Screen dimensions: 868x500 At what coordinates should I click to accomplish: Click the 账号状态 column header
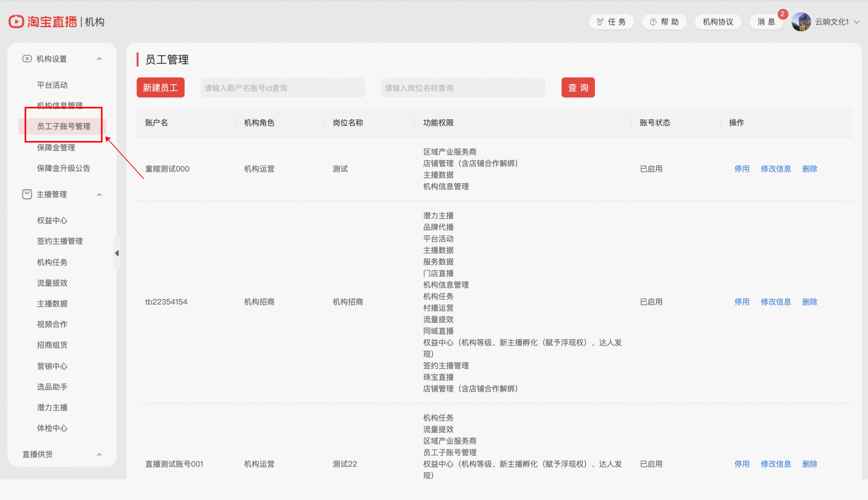click(x=655, y=123)
